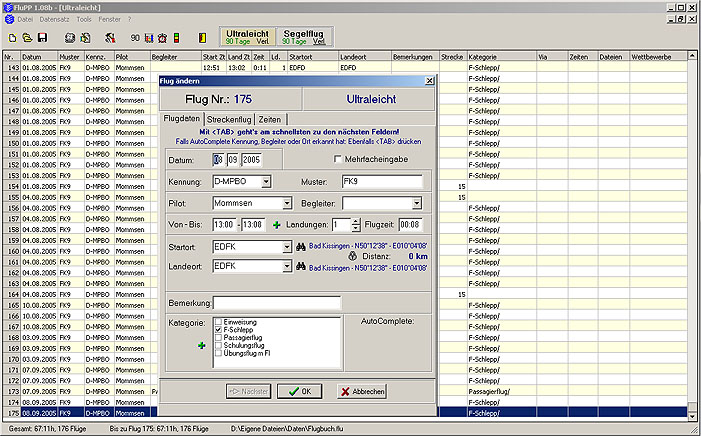The image size is (701, 436).
Task: Click green plus next to Von-Bis times
Action: point(277,225)
